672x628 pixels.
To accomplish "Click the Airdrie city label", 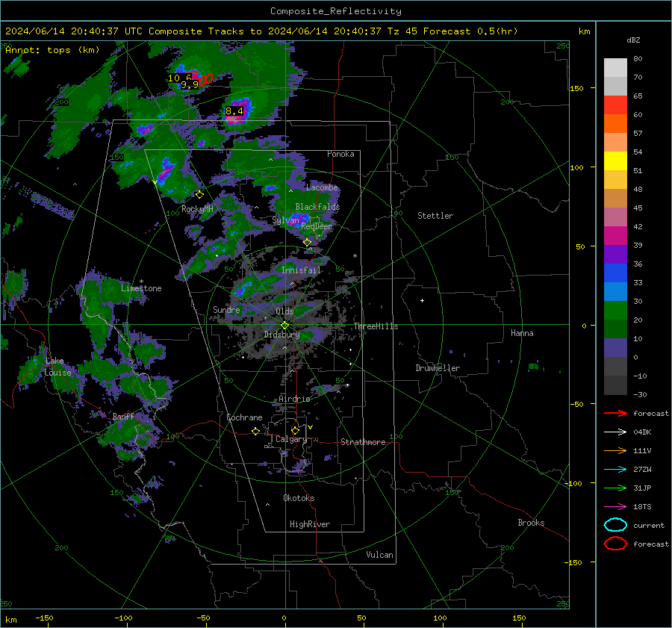I will click(x=294, y=399).
